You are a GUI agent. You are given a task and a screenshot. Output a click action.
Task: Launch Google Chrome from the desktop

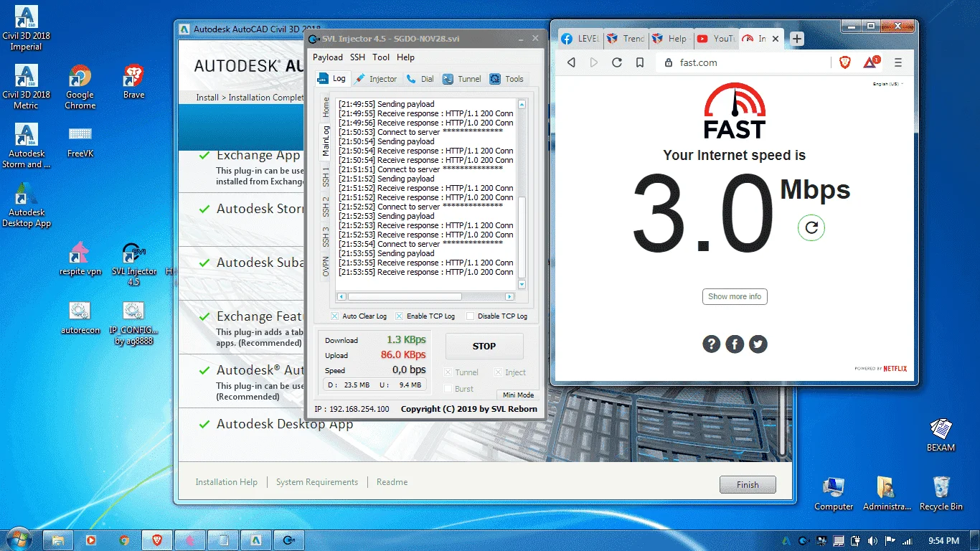[x=80, y=88]
